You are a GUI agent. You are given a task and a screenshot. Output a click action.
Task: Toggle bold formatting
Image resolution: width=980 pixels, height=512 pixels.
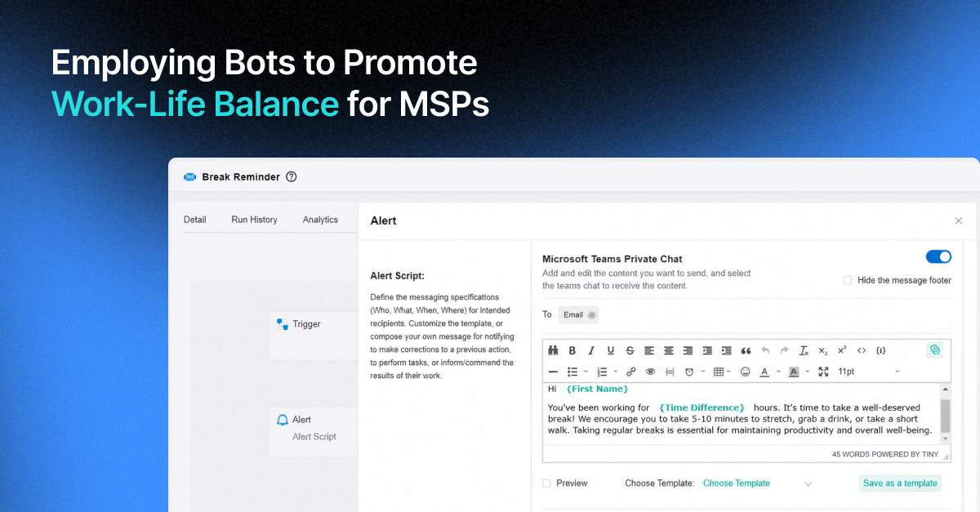click(572, 350)
